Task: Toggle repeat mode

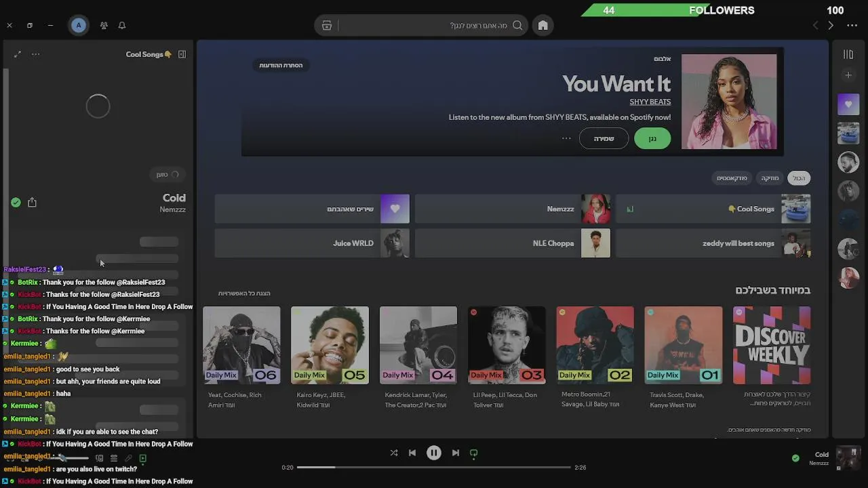Action: point(474,453)
